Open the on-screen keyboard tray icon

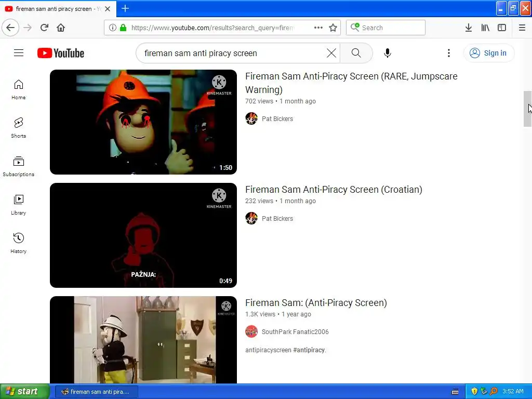(x=455, y=392)
